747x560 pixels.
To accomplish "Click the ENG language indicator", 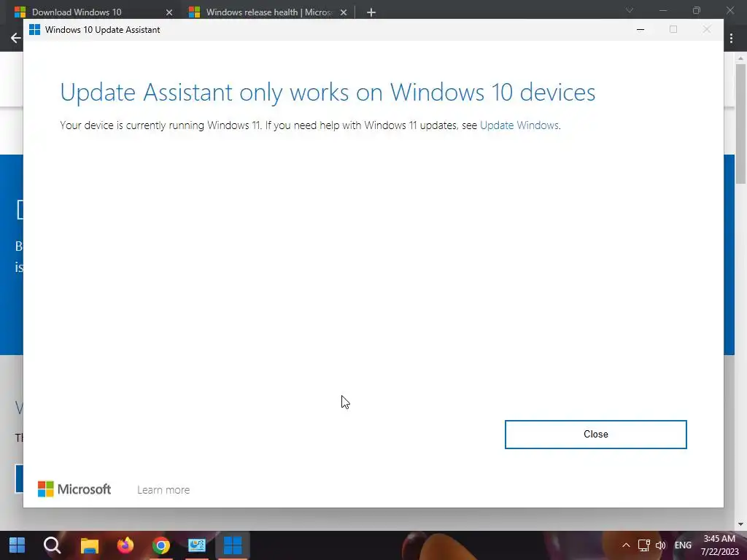I will (x=683, y=545).
